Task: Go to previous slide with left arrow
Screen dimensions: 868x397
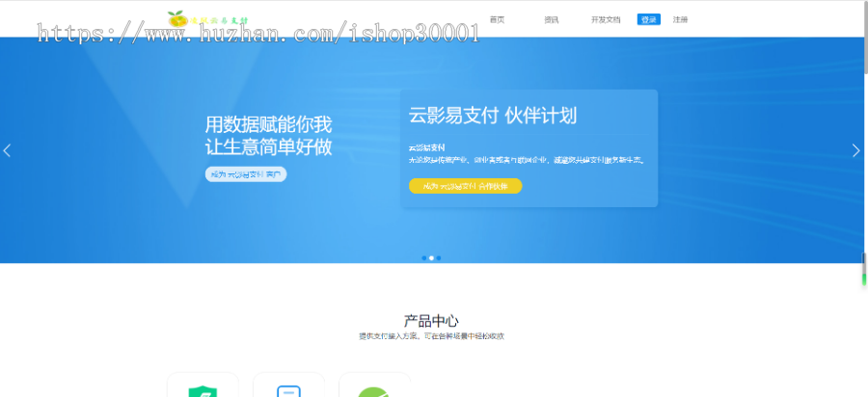Action: tap(7, 150)
